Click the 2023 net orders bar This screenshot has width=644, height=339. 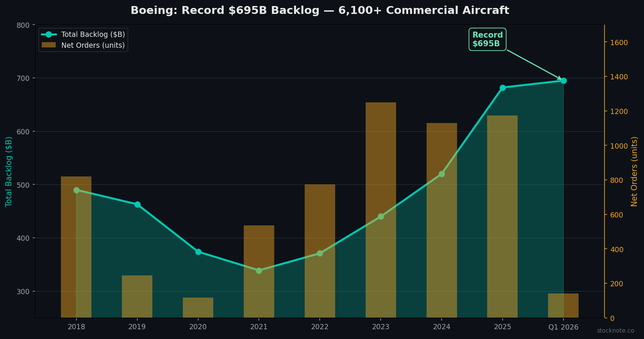pyautogui.click(x=381, y=210)
